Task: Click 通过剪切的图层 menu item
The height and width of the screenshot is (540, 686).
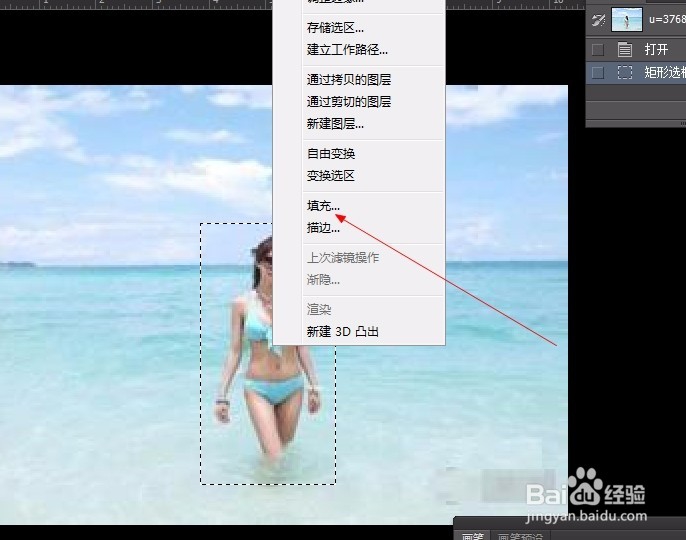Action: pos(349,102)
